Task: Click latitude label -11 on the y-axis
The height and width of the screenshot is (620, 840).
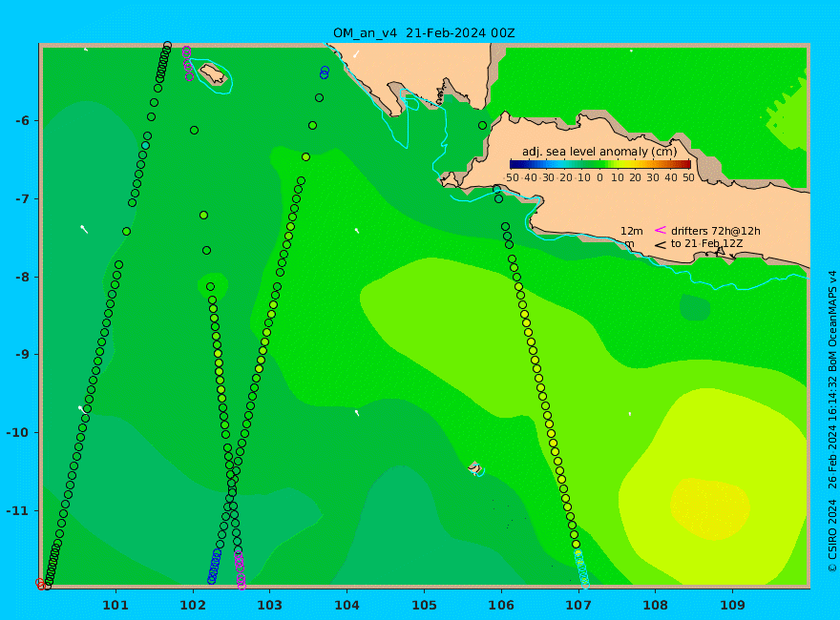Action: point(19,510)
